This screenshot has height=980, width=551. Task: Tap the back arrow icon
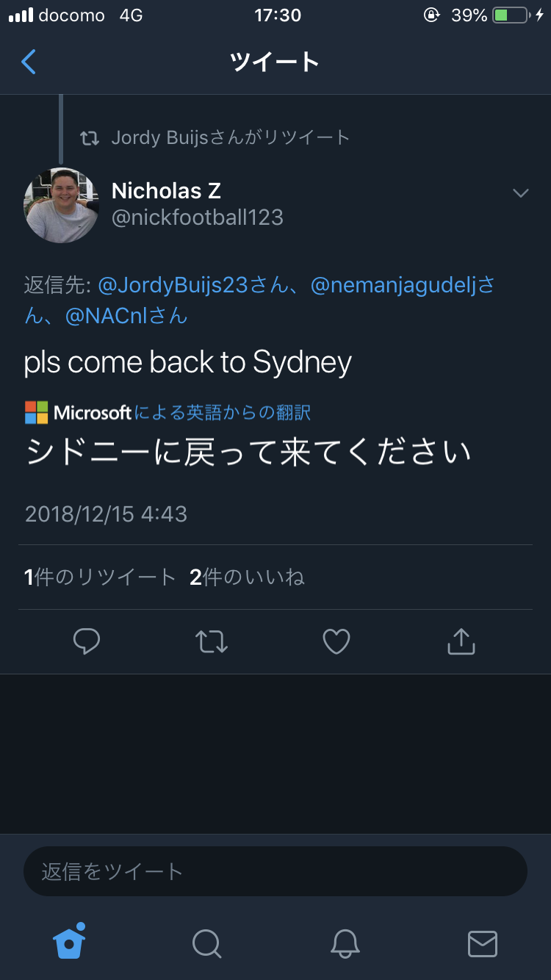click(29, 62)
